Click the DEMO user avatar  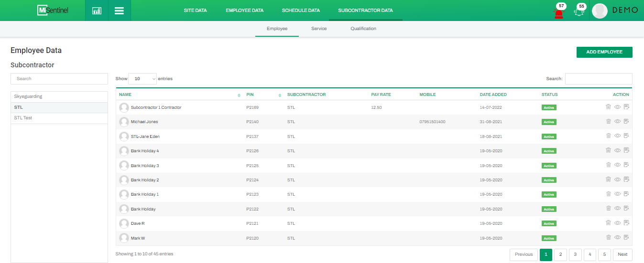[x=600, y=11]
